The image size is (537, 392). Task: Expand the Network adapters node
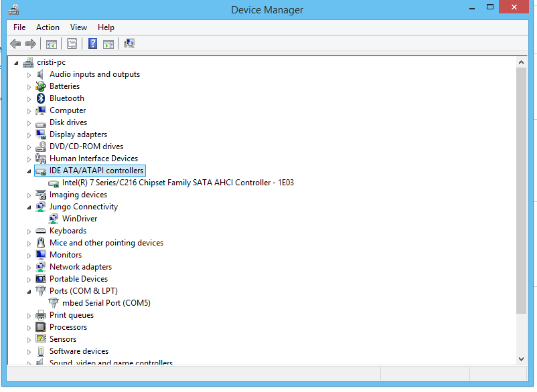click(29, 267)
